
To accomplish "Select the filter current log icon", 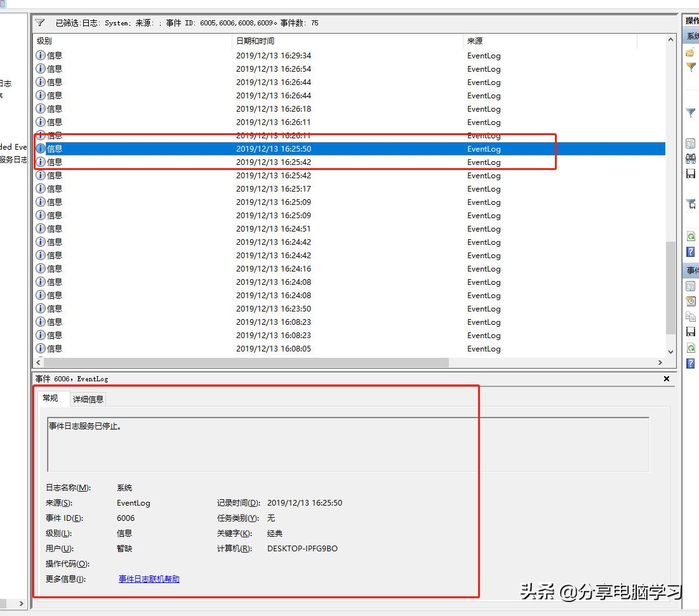I will (x=691, y=113).
